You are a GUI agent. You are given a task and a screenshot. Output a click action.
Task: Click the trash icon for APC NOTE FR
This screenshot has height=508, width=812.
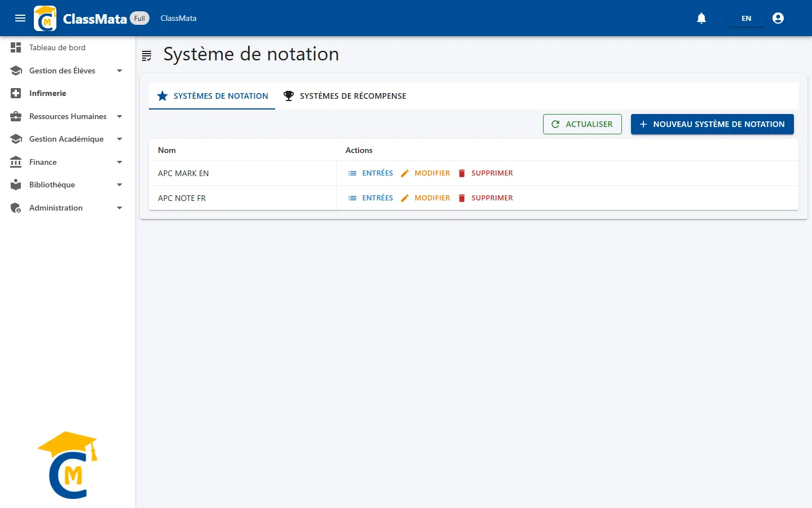(462, 198)
